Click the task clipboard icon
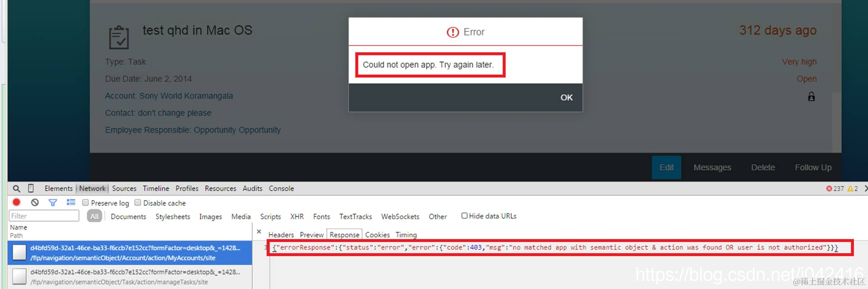Viewport: 868px width, 289px height. (x=119, y=37)
